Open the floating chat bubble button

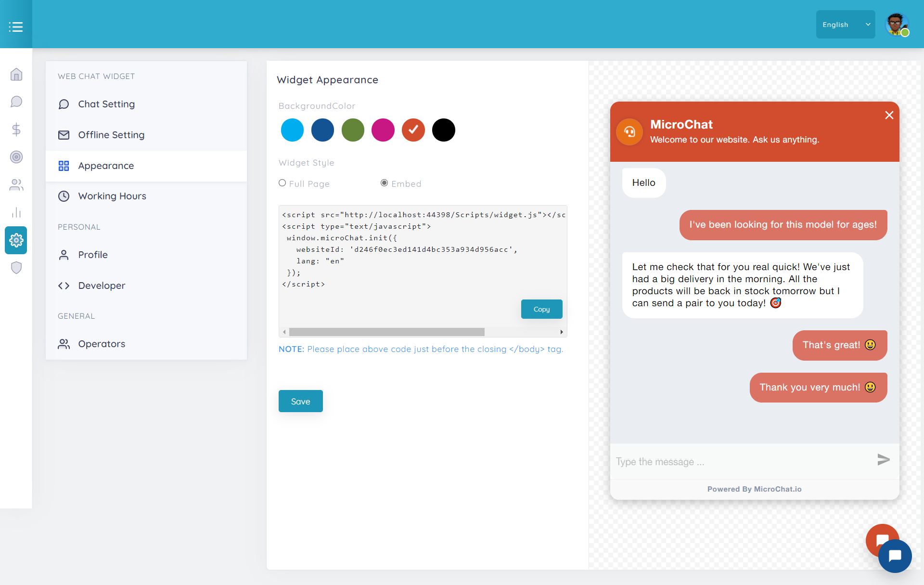click(x=895, y=556)
